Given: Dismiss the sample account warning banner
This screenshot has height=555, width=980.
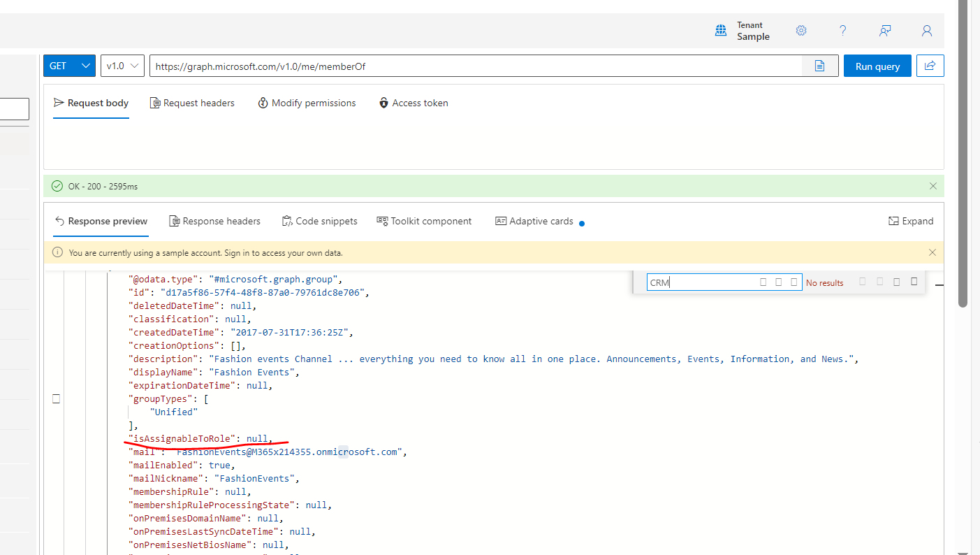Looking at the screenshot, I should pos(933,252).
